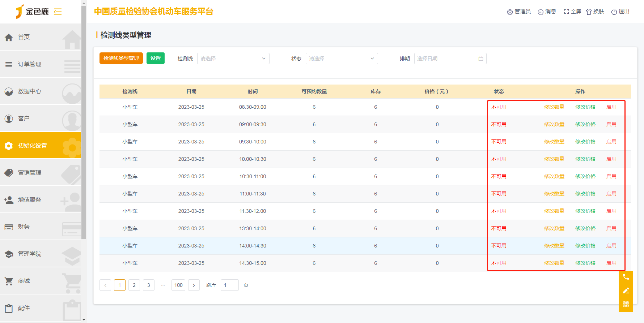Go to the next page with the right arrow
The height and width of the screenshot is (323, 644).
click(194, 285)
